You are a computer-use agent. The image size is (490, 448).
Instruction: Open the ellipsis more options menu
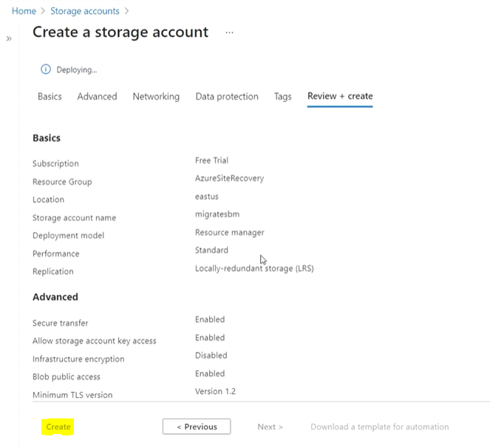tap(229, 33)
